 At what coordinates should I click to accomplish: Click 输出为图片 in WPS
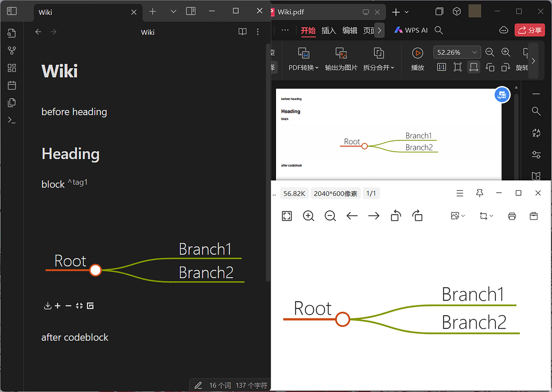341,59
